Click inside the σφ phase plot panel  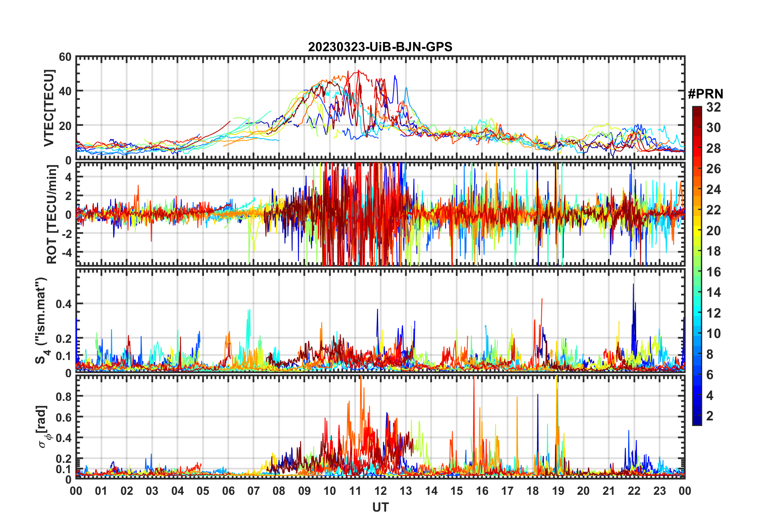(380, 427)
